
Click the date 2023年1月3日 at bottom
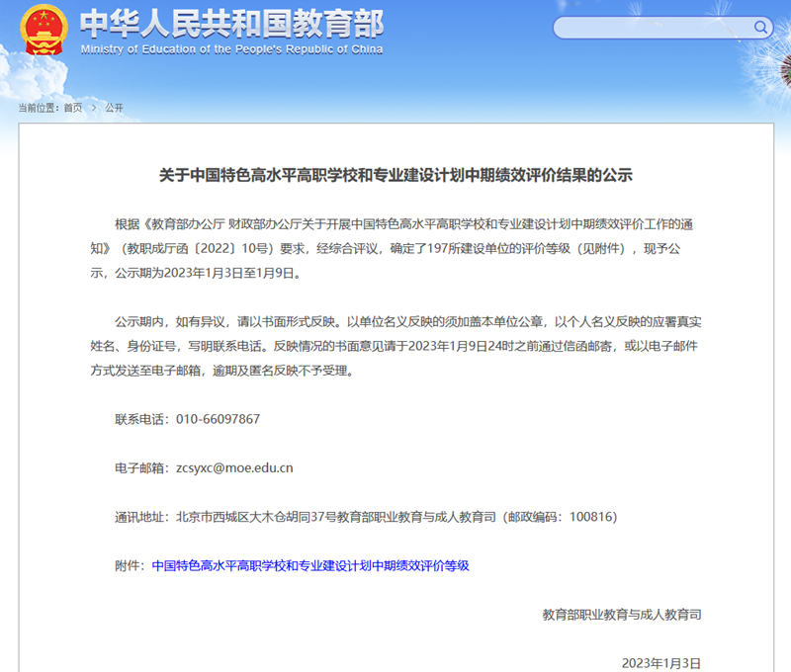[x=660, y=662]
